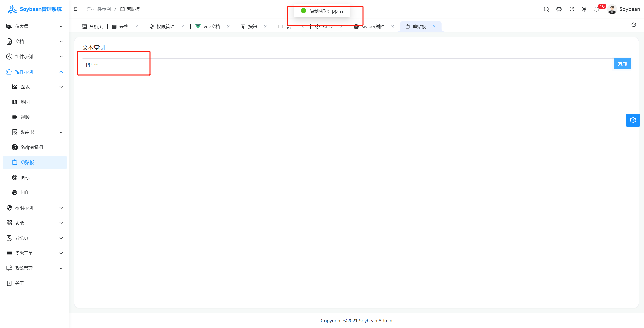644x328 pixels.
Task: Toggle fullscreen mode icon
Action: pos(572,9)
